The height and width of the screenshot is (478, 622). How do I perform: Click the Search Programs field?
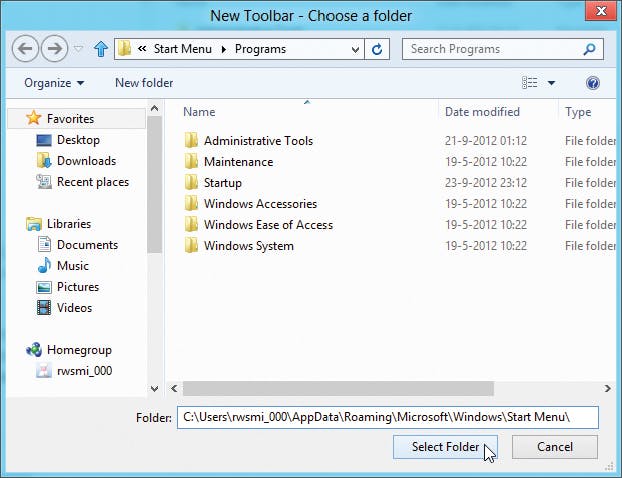(x=503, y=49)
